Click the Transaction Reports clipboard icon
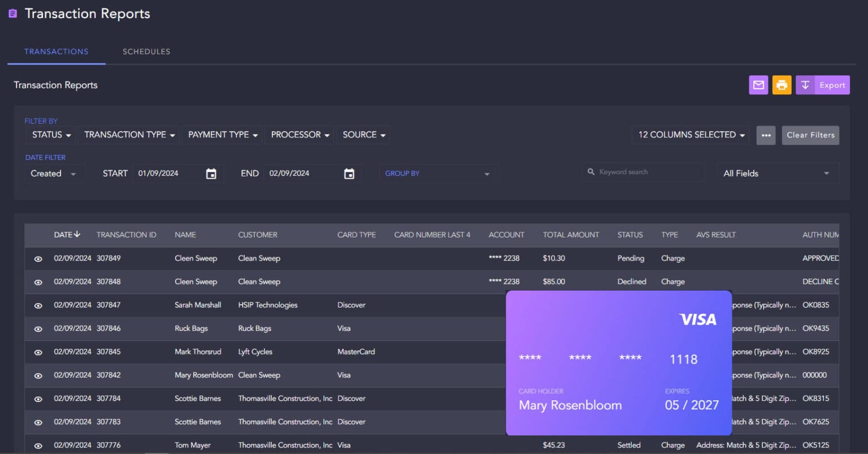Screen dimensions: 868x454 pos(12,14)
